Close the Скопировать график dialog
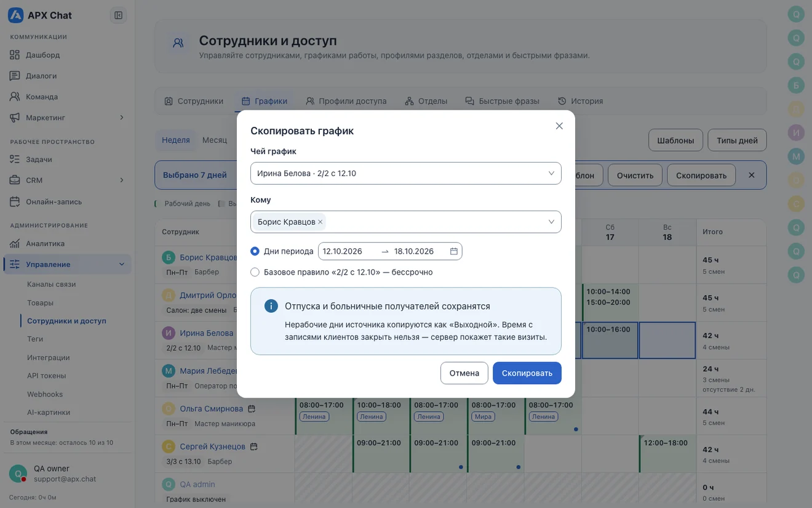Screen dimensions: 812x508 [559, 126]
